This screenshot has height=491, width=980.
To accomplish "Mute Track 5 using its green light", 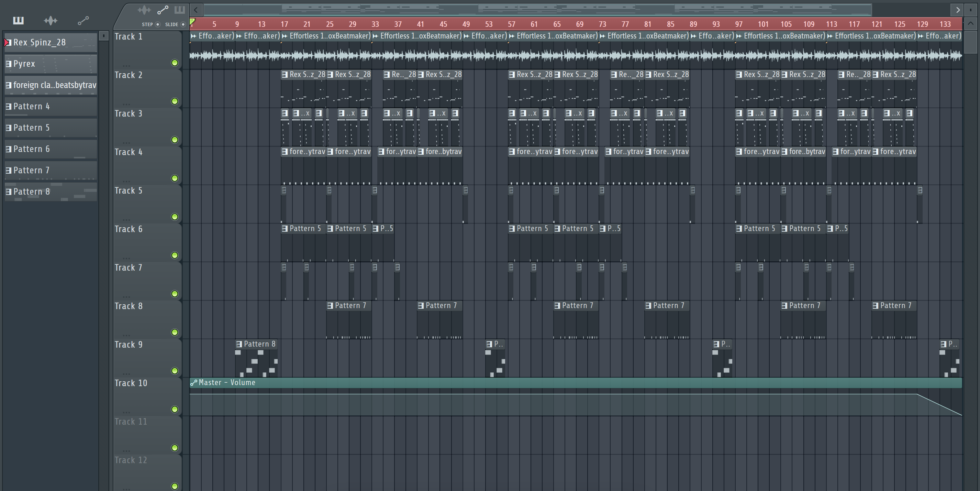I will (175, 217).
